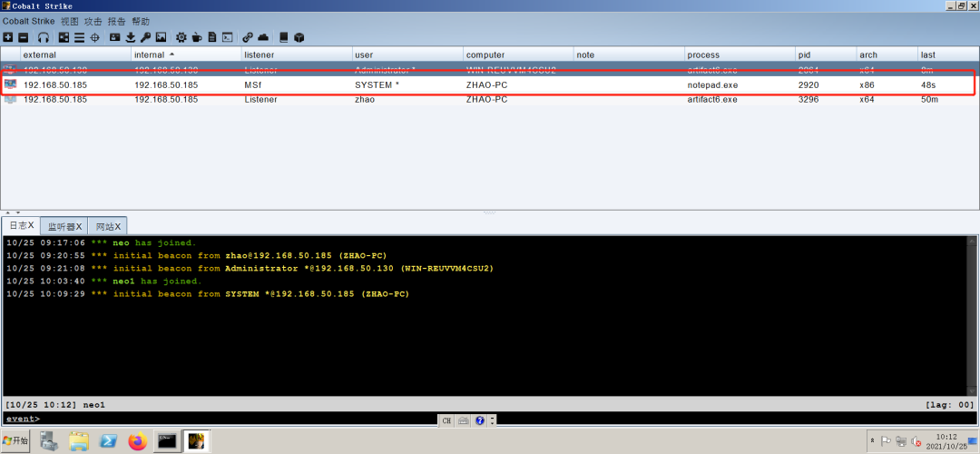The height and width of the screenshot is (454, 980).
Task: Switch to the 日志 tab
Action: (x=21, y=225)
